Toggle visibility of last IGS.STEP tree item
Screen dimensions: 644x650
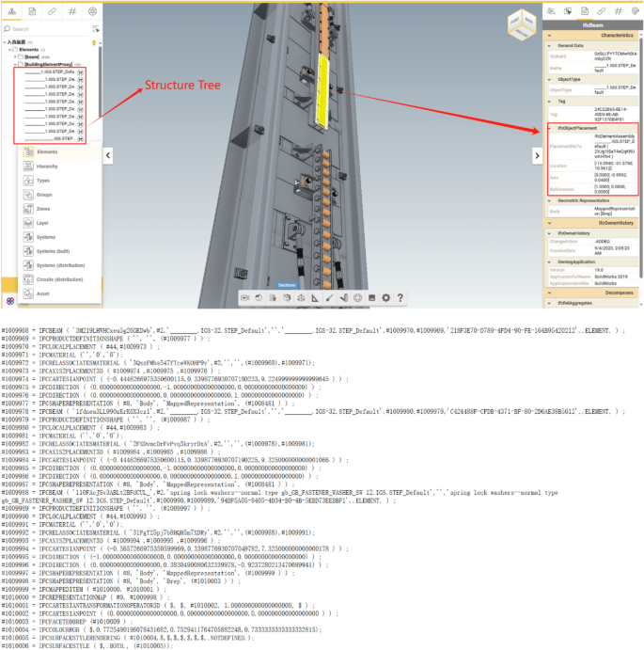82,138
